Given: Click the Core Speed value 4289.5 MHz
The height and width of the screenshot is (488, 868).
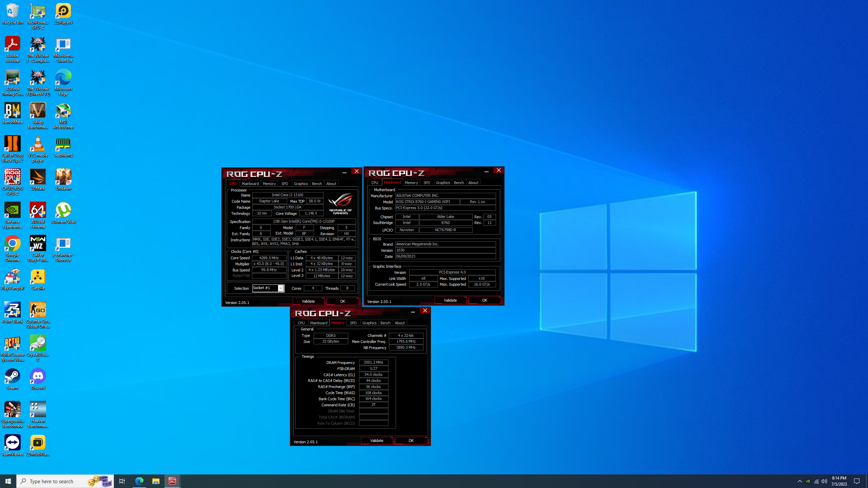Looking at the screenshot, I should tap(269, 258).
